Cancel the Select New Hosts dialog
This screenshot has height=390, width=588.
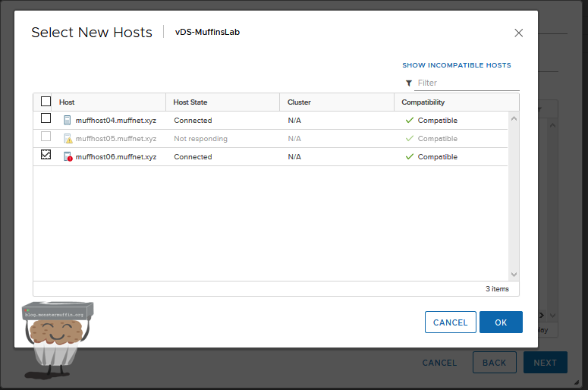(x=450, y=322)
